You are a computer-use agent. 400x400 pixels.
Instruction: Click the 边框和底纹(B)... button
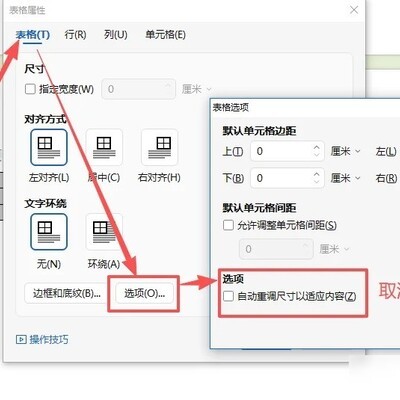point(67,293)
